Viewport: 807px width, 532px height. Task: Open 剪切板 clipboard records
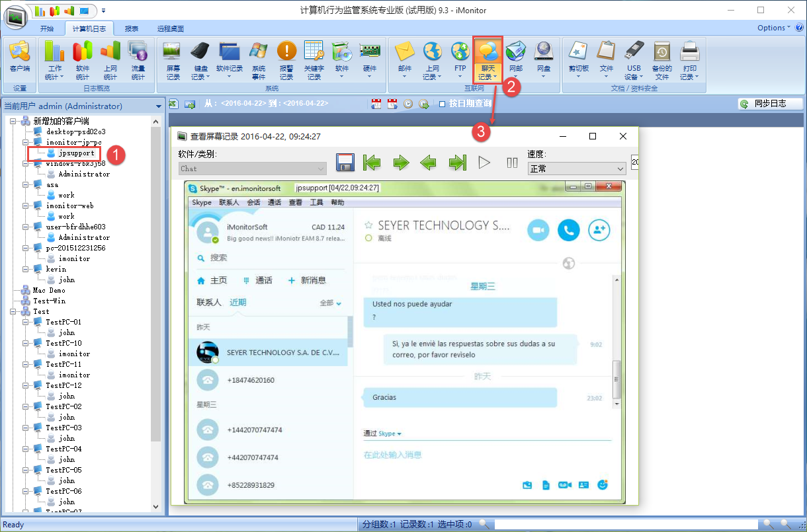579,60
